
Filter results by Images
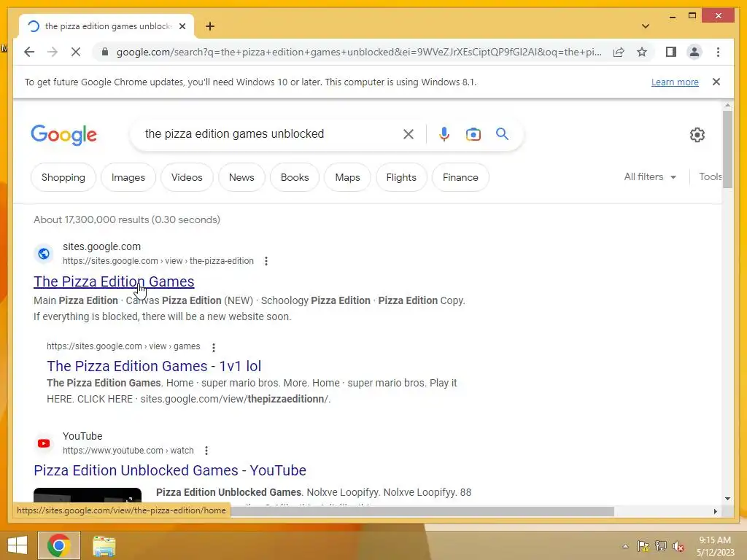(x=128, y=177)
